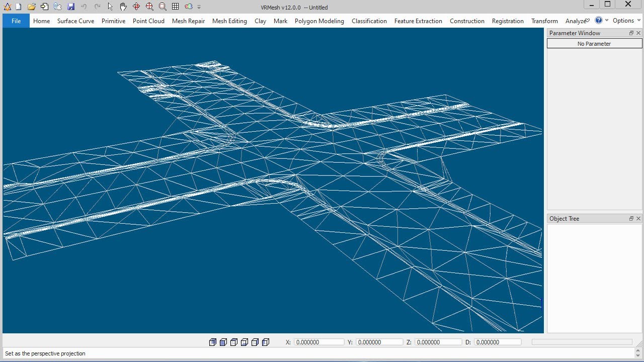Save the scene with floppy disk icon
Image resolution: width=644 pixels, height=362 pixels.
pos(71,7)
